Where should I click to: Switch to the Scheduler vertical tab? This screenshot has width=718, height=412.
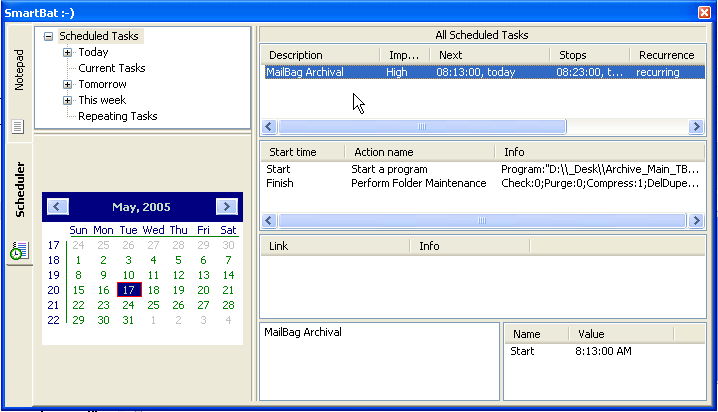pos(18,190)
